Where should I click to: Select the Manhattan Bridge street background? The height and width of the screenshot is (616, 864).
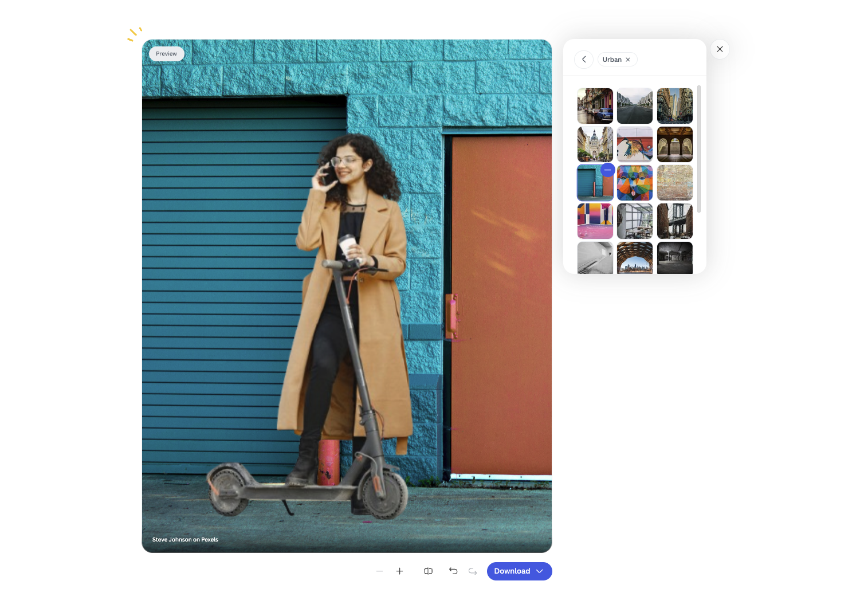[x=675, y=221]
